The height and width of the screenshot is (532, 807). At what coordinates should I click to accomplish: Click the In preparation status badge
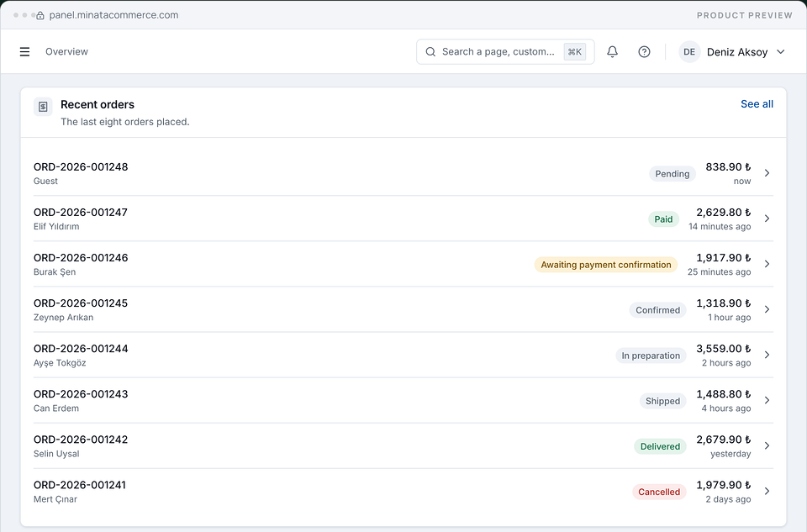tap(651, 356)
